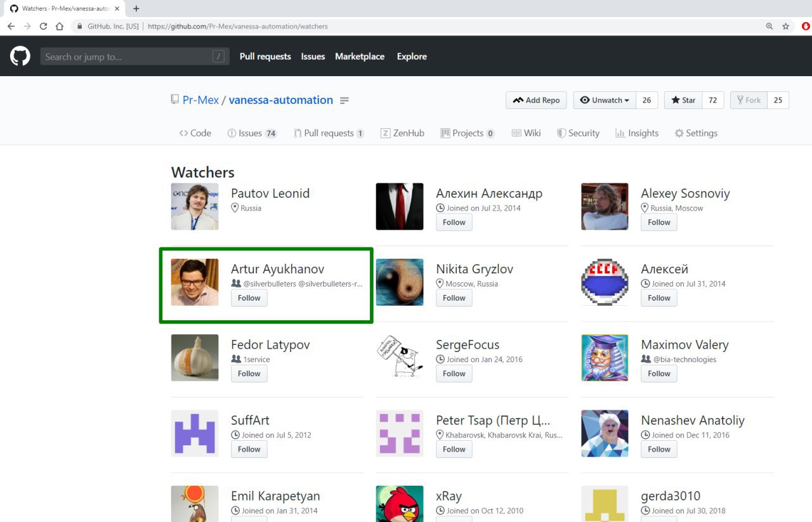Open the vanessa-automation repository link
Image resolution: width=812 pixels, height=522 pixels.
pos(281,100)
